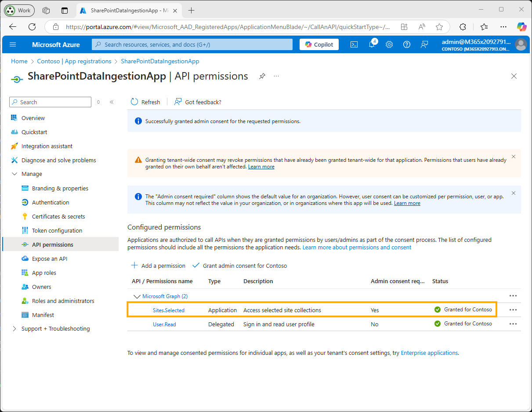
Task: Open Learn more about permissions and consent
Action: point(357,247)
